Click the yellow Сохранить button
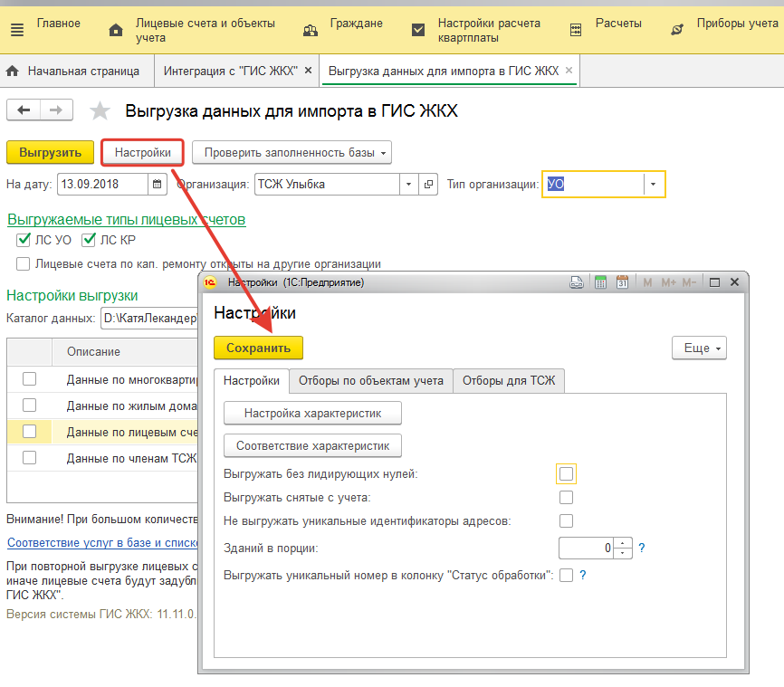The width and height of the screenshot is (784, 687). 258,348
